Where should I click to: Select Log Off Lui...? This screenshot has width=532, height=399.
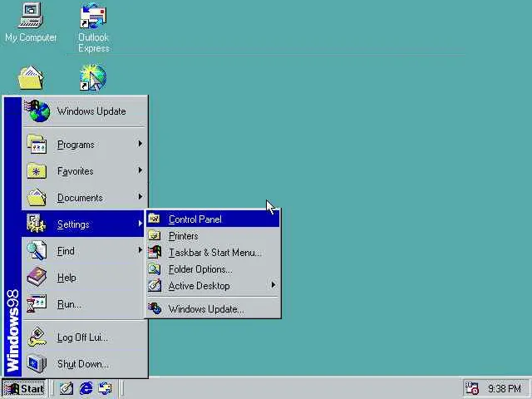(85, 337)
